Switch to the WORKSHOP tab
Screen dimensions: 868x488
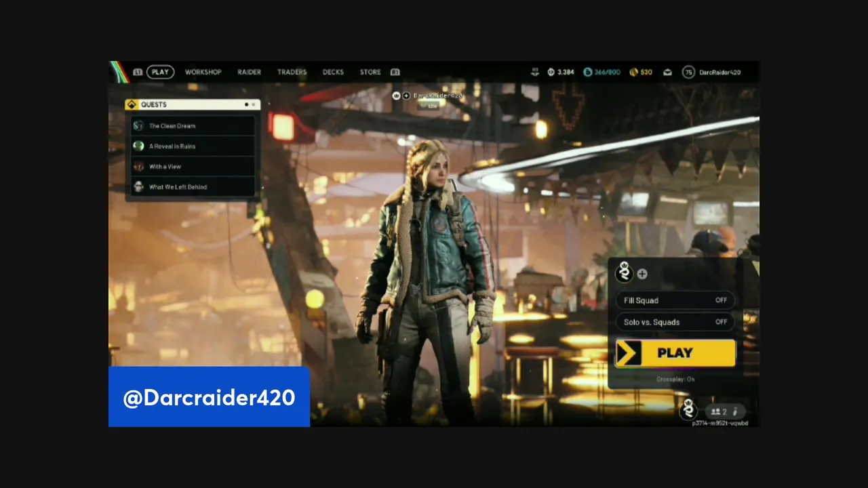(203, 72)
